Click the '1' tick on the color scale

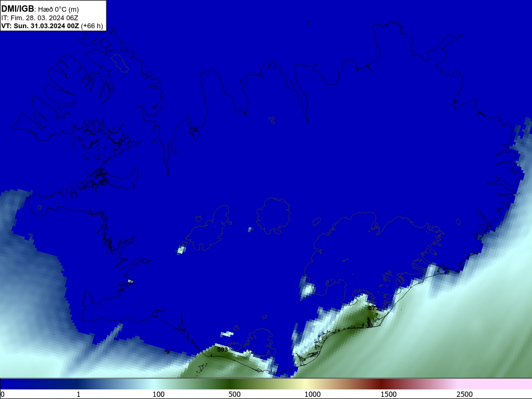(78, 394)
